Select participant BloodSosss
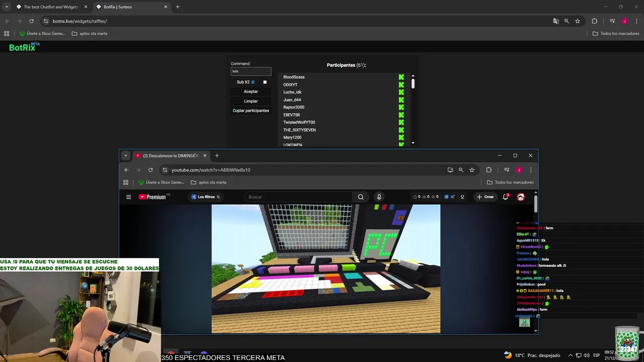644x362 pixels. point(294,77)
